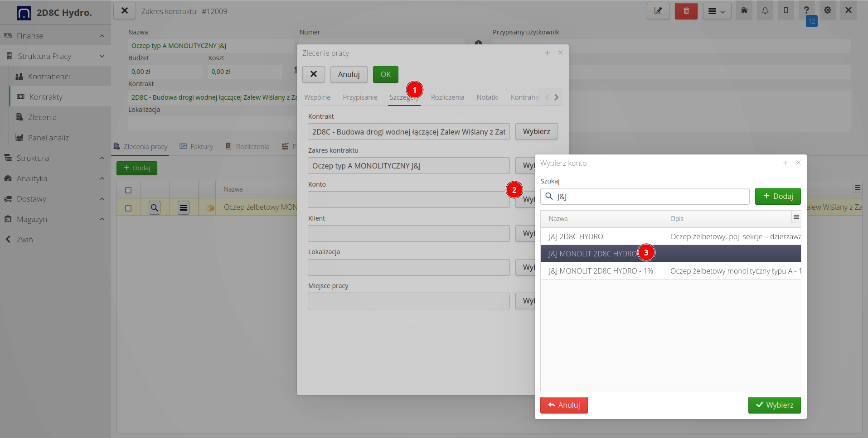Select J&J MONOLIT 2D8C HYDRO - 1% row
This screenshot has width=868, height=438.
click(x=601, y=271)
